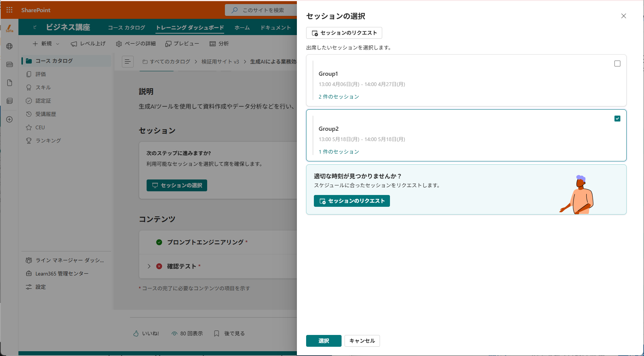This screenshot has width=644, height=356.
Task: Open プロンプトエンジニアリング content item
Action: 205,242
